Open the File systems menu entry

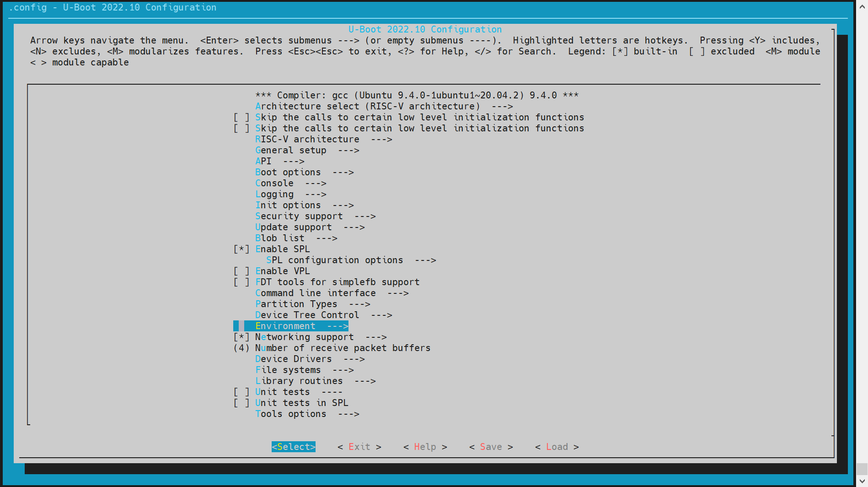coord(288,370)
